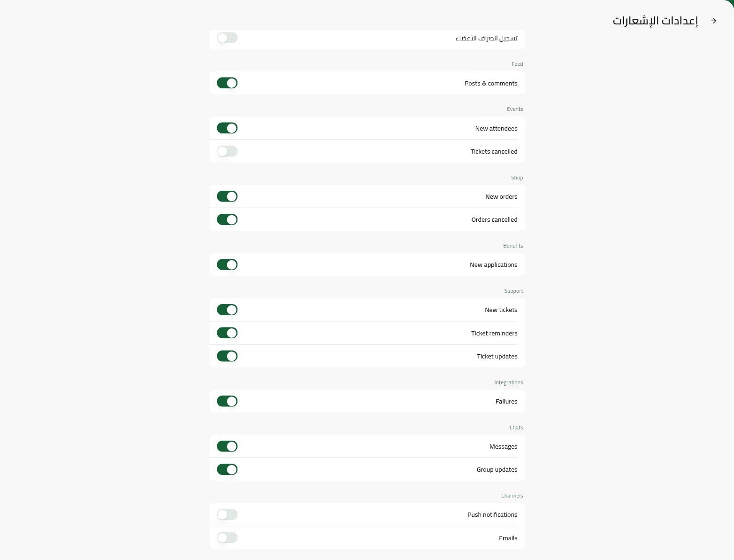Image resolution: width=734 pixels, height=560 pixels.
Task: Turn on the Emails channel toggle
Action: [x=227, y=537]
